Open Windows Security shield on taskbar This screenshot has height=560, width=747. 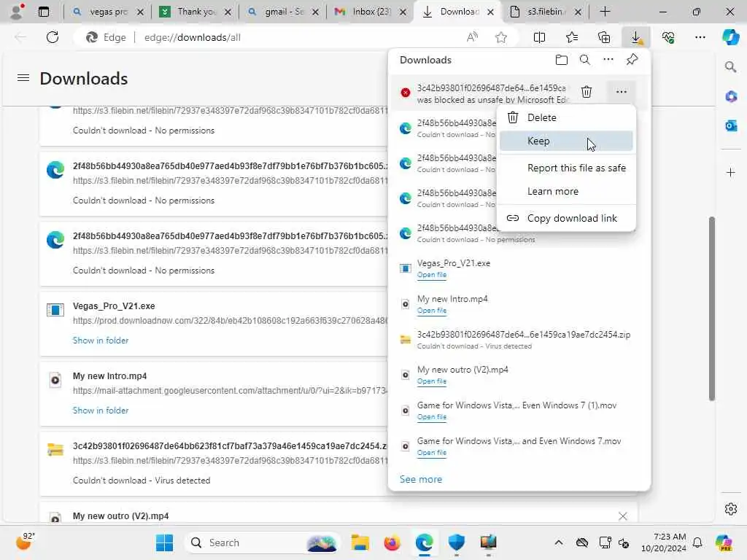tap(456, 542)
